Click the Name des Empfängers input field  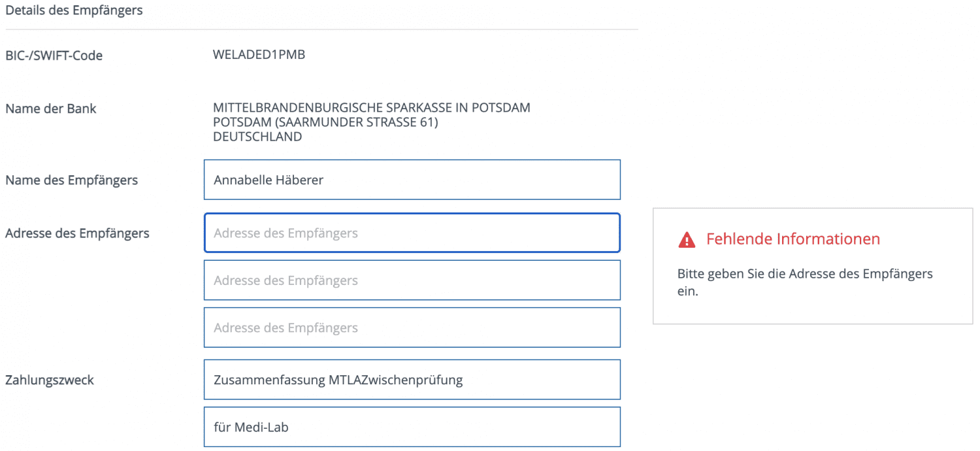(412, 180)
